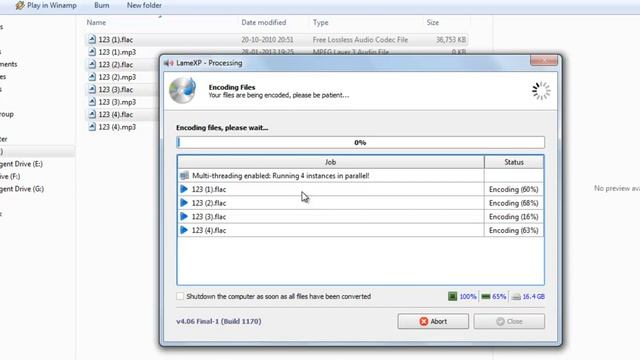Click the LameXP title bar speaker icon
This screenshot has width=640, height=360.
click(169, 63)
